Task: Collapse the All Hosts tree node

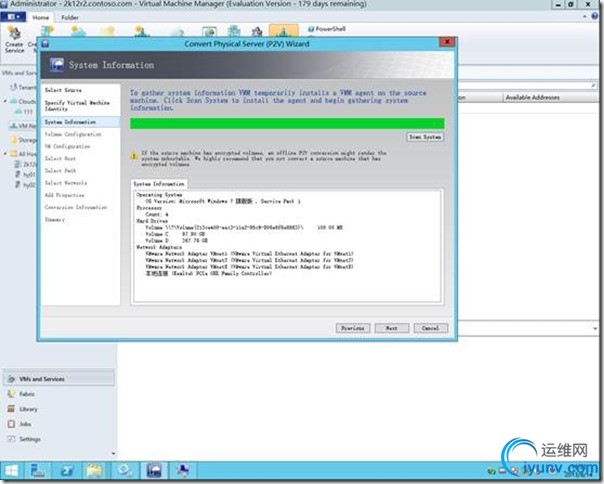Action: (5, 154)
